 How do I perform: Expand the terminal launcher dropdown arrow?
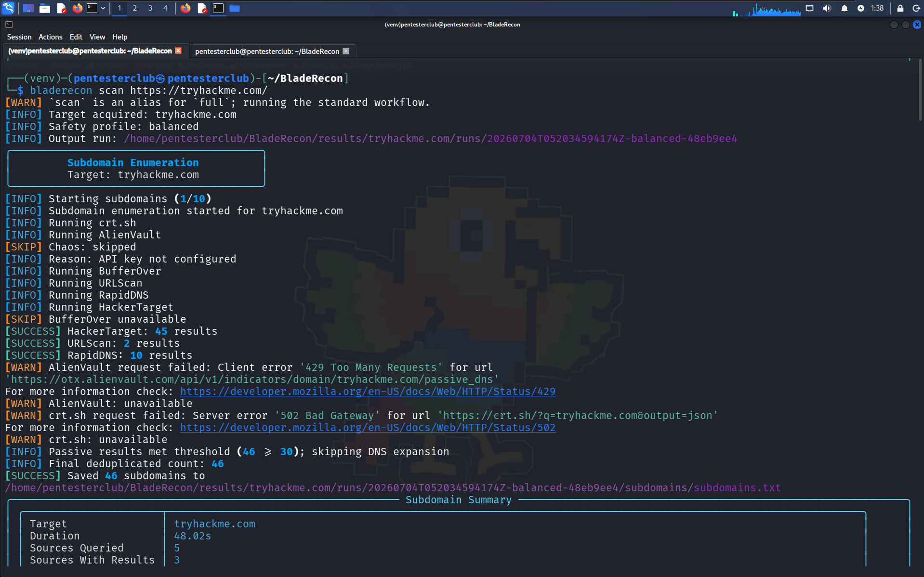click(103, 8)
